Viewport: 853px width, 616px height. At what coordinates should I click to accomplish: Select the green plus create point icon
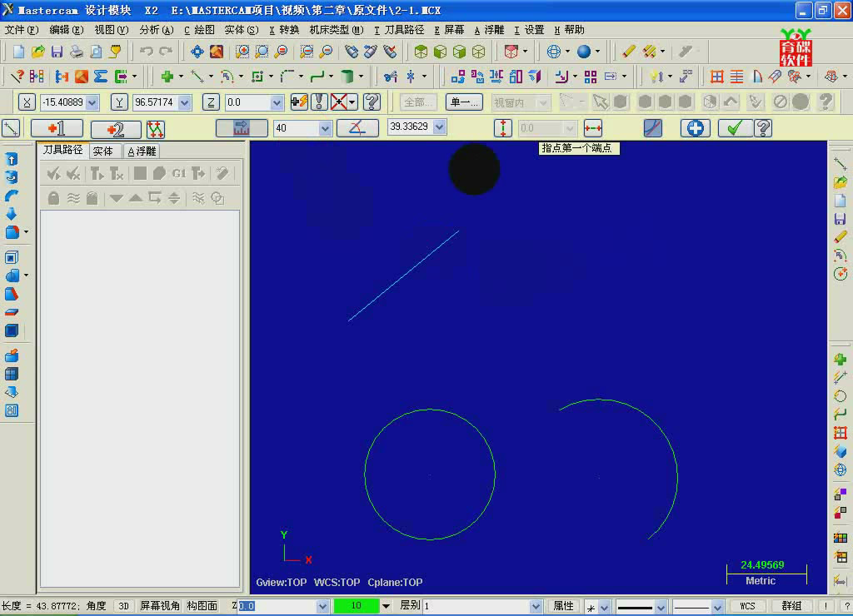click(167, 77)
